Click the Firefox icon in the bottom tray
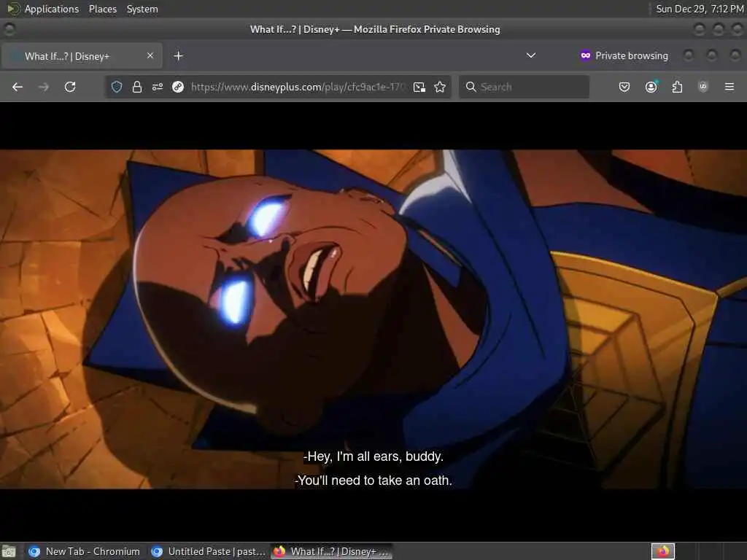 click(663, 551)
